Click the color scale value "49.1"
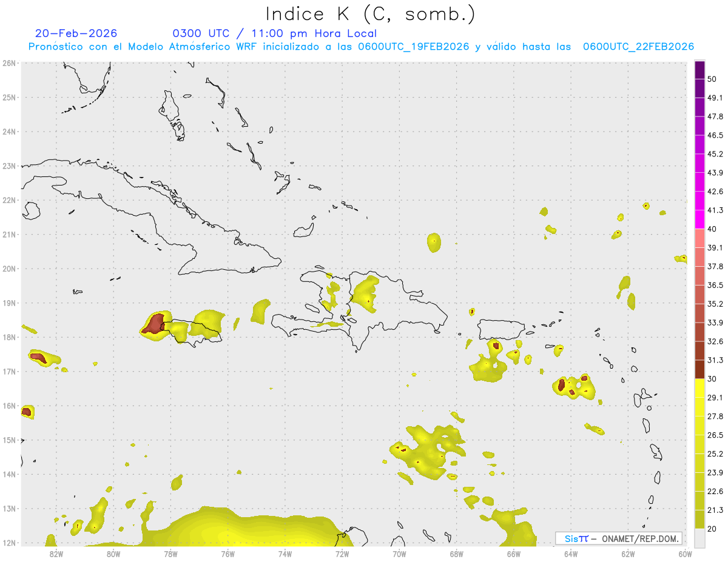 (715, 98)
